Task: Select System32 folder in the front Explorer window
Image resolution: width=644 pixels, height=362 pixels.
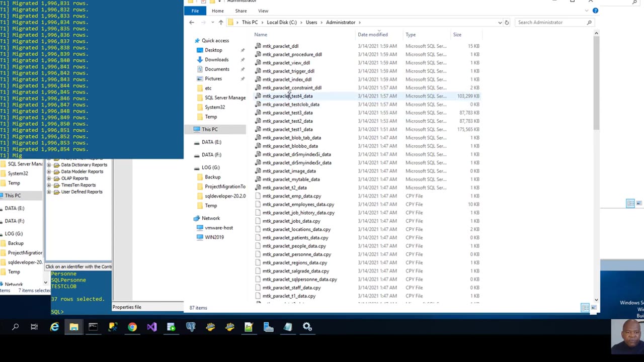Action: pos(215,107)
